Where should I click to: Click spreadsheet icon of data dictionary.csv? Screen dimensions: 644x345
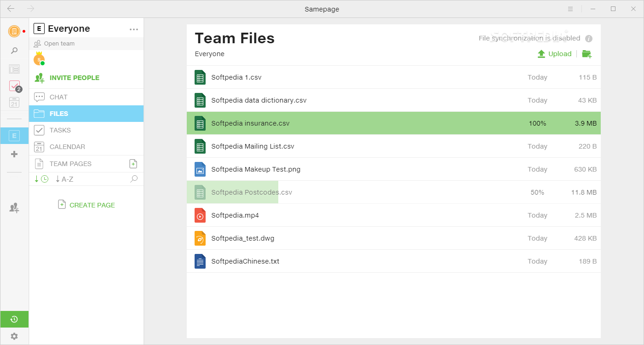[200, 100]
